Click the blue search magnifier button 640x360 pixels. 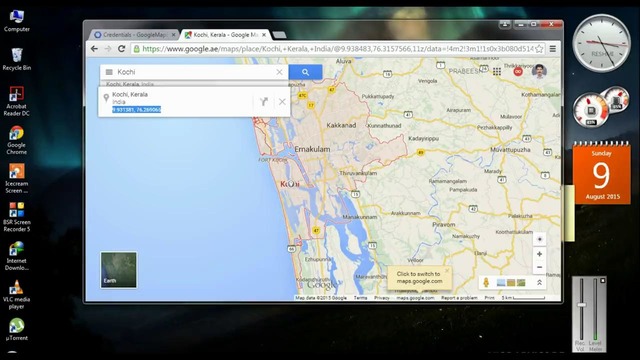[305, 72]
